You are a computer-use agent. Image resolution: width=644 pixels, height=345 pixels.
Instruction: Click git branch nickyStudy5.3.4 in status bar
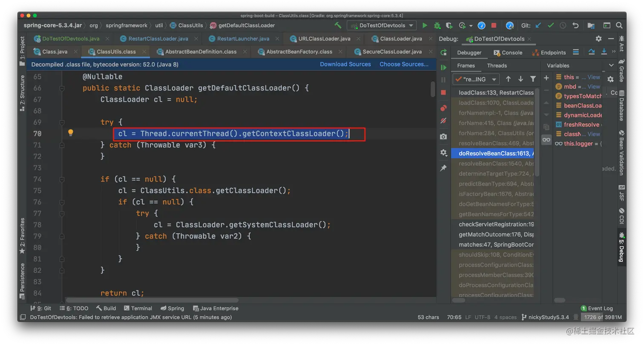[546, 317]
